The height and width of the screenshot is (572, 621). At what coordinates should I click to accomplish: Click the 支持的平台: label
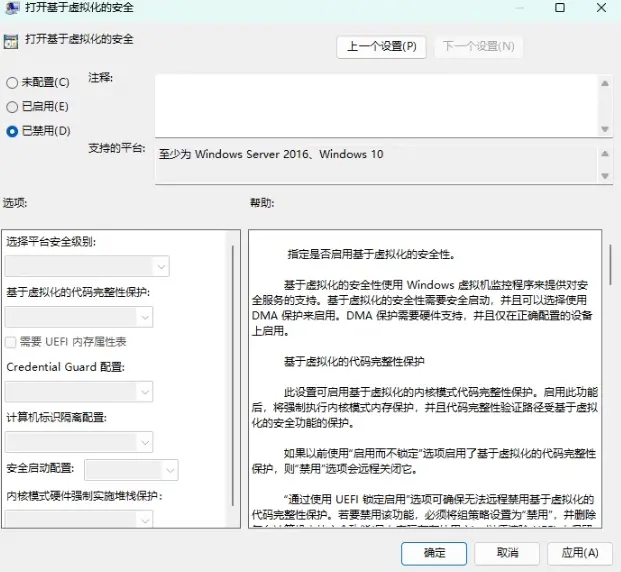[117, 148]
